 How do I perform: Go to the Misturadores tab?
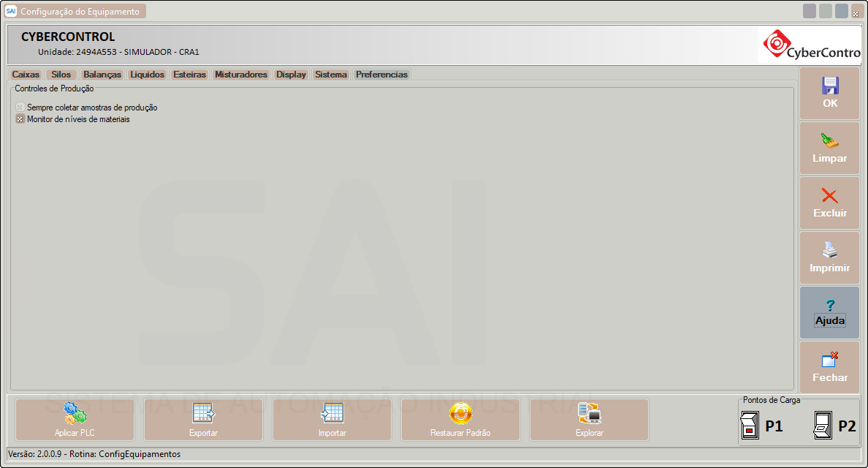click(x=241, y=75)
